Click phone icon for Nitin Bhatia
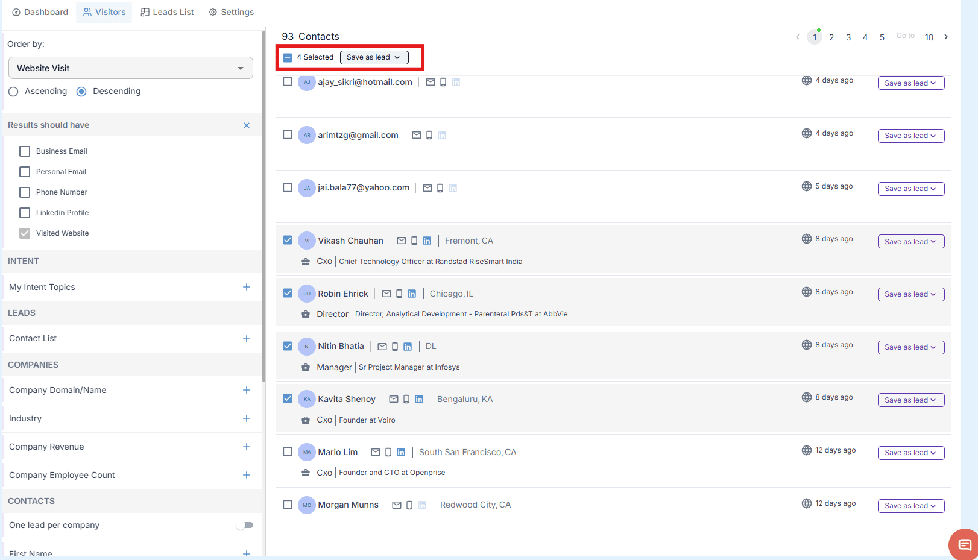This screenshot has width=978, height=560. [395, 347]
